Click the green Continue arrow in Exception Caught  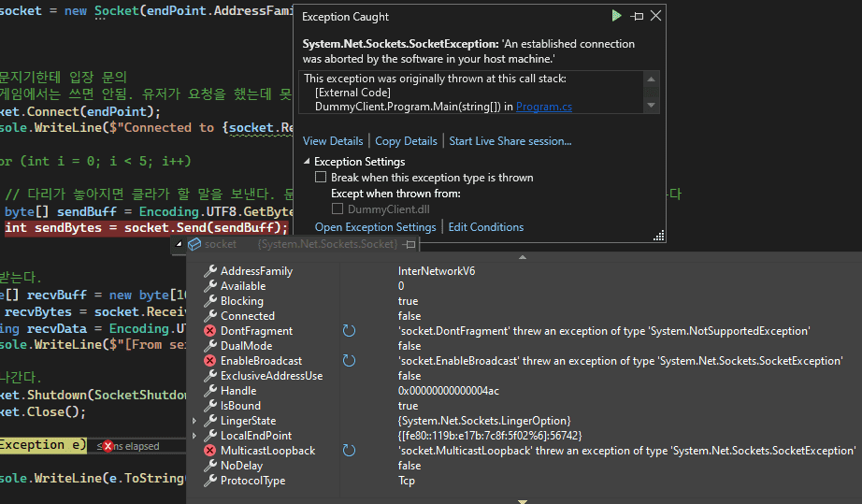tap(616, 16)
